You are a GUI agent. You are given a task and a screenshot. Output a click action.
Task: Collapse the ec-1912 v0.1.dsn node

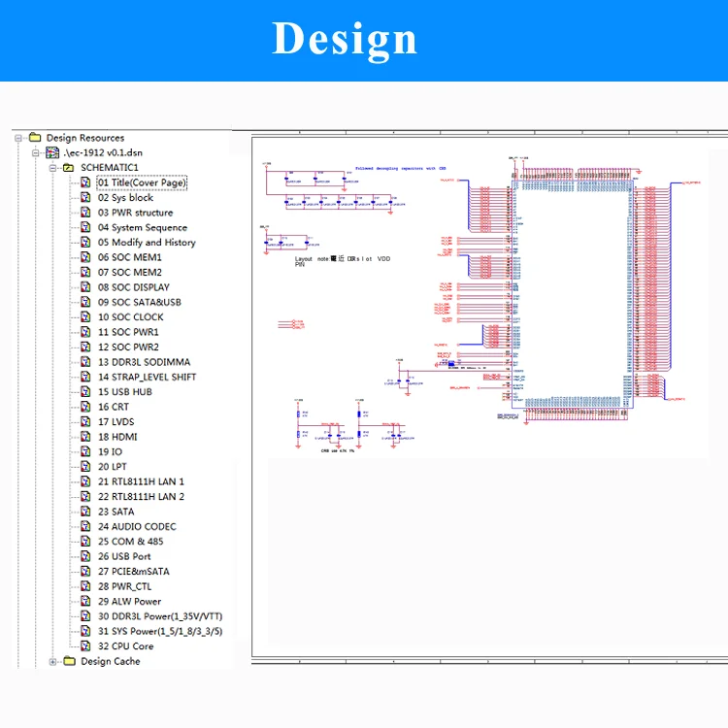pos(36,152)
